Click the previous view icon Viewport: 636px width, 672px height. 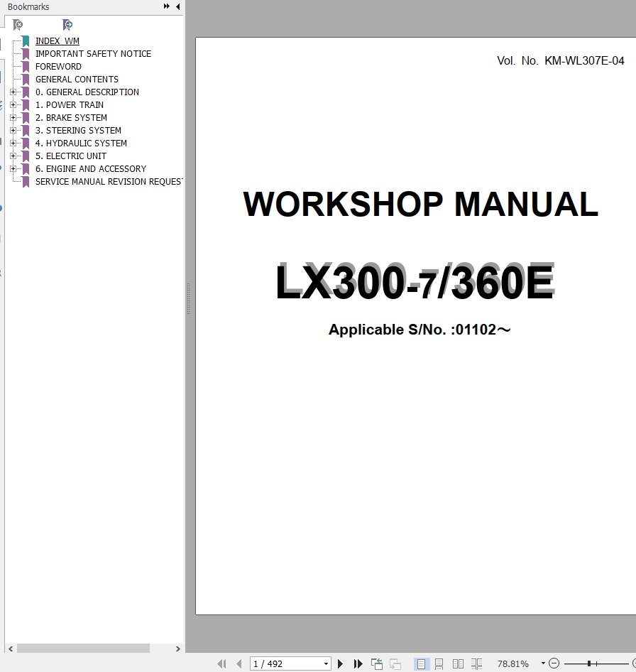377,664
